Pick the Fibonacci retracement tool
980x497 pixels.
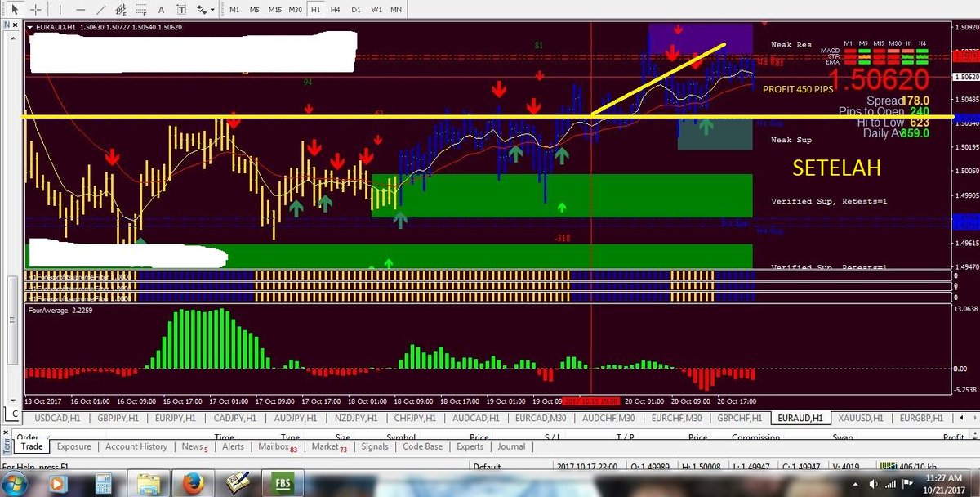pos(140,9)
